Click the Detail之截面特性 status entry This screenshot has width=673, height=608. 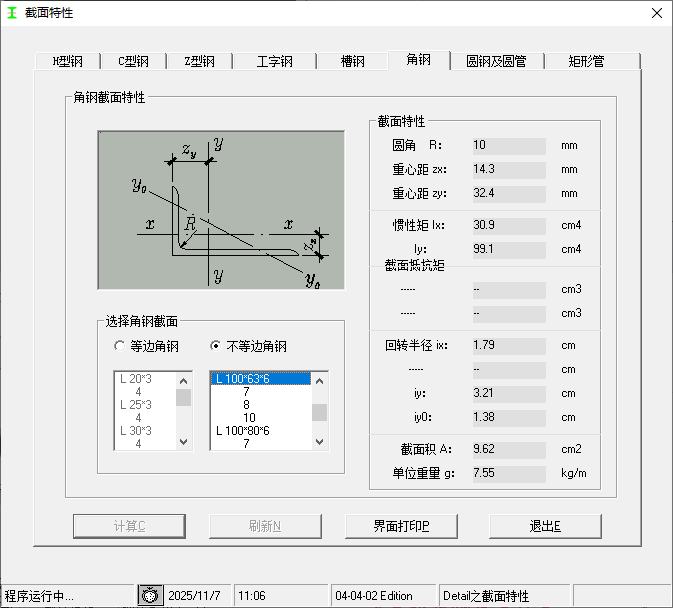coord(486,596)
